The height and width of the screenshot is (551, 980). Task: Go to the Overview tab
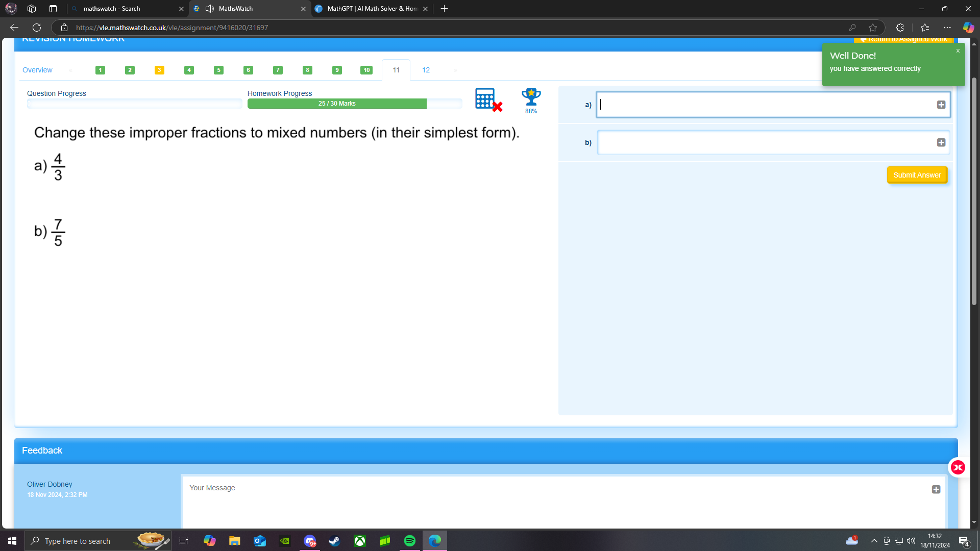(x=37, y=70)
